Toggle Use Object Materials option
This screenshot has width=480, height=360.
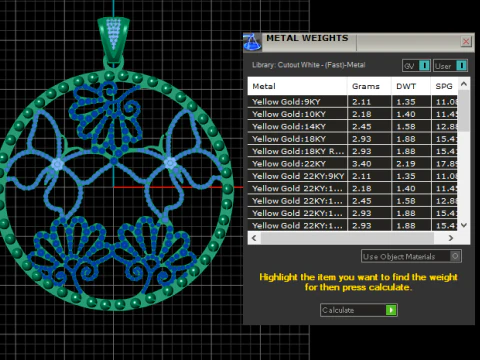pyautogui.click(x=411, y=256)
